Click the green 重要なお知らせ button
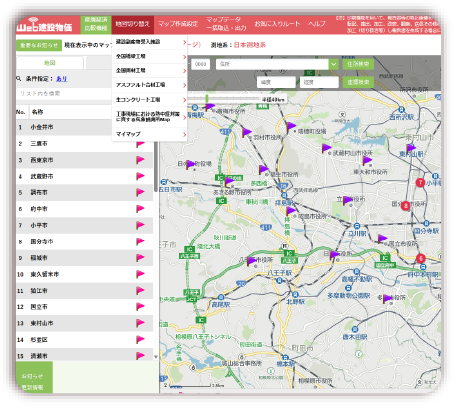The height and width of the screenshot is (408, 456). click(39, 45)
